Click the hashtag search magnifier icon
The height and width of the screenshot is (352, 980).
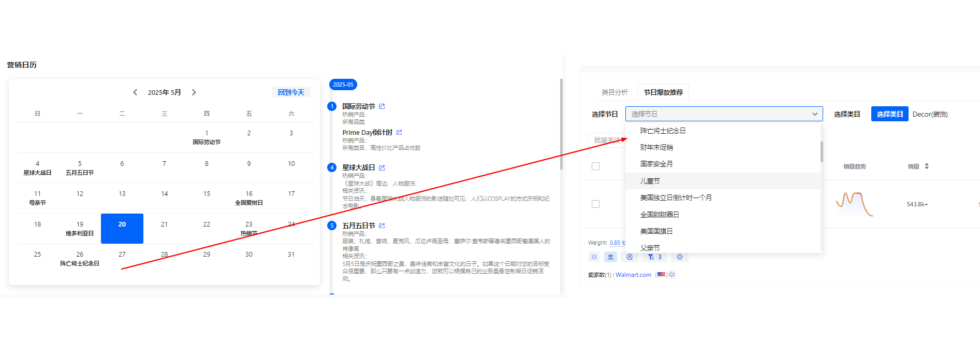tap(630, 257)
